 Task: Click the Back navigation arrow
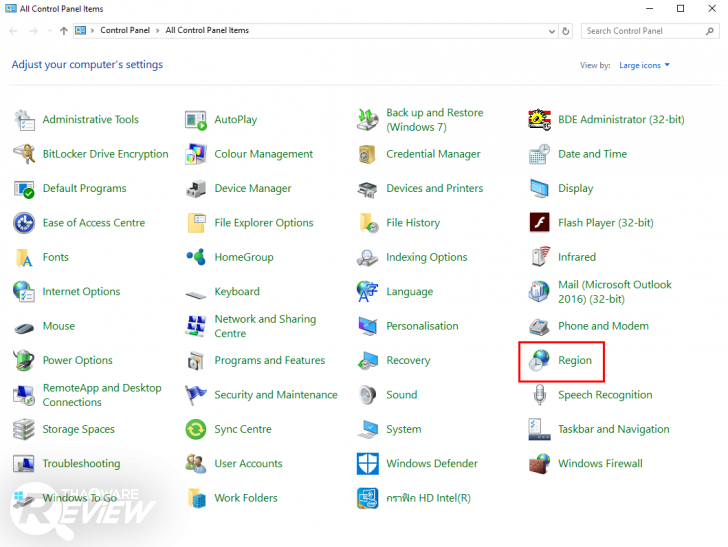pos(13,31)
